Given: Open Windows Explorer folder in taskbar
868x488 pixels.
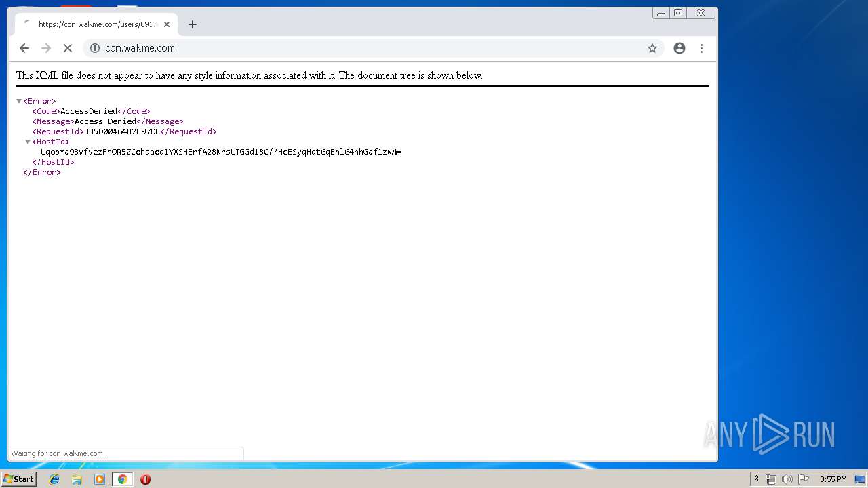Looking at the screenshot, I should [77, 479].
